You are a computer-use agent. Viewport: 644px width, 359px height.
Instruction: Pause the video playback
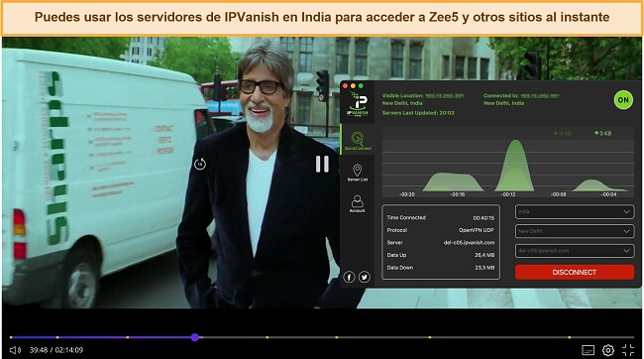322,164
